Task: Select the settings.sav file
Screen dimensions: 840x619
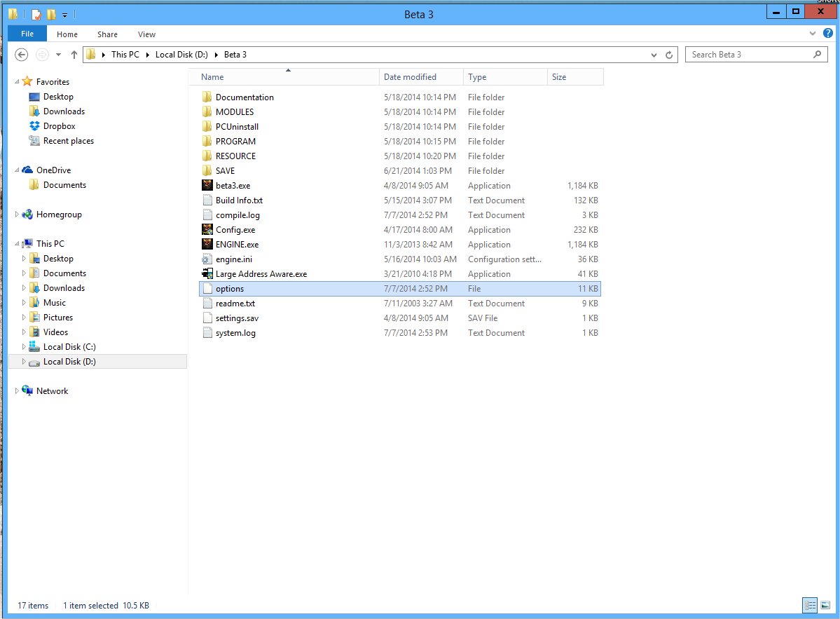Action: coord(399,318)
